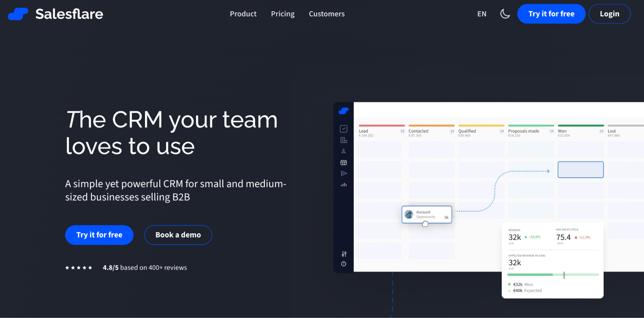Click the Salesflare logo in header
644x318 pixels.
pyautogui.click(x=55, y=14)
